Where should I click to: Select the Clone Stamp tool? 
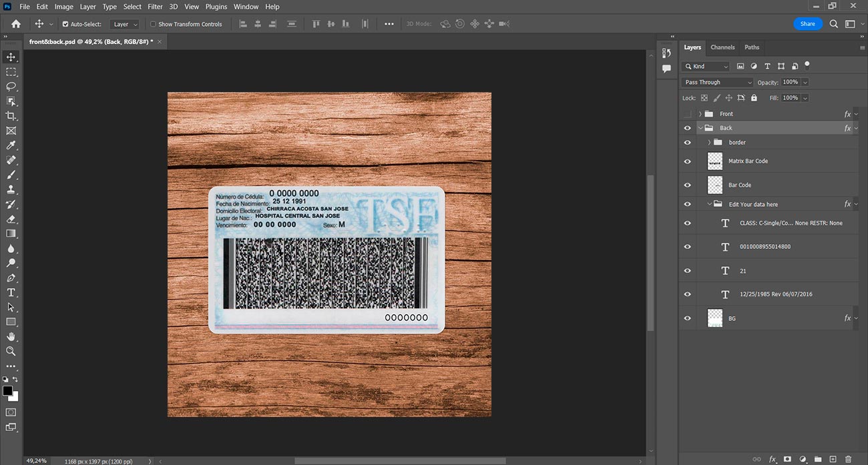pyautogui.click(x=11, y=189)
